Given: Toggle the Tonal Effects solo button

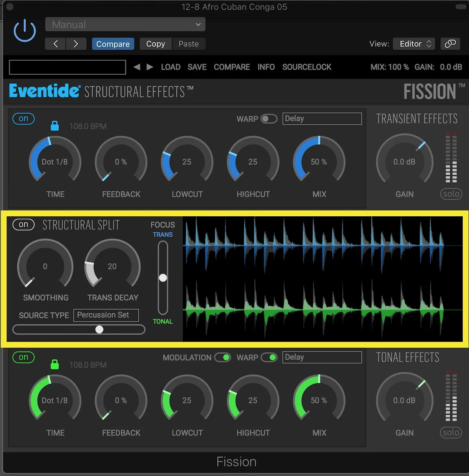Looking at the screenshot, I should click(x=451, y=432).
